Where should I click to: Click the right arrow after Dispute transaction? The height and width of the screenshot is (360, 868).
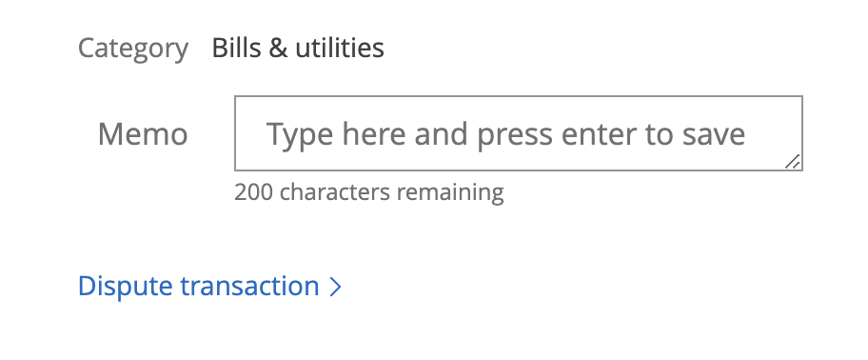[x=335, y=287]
